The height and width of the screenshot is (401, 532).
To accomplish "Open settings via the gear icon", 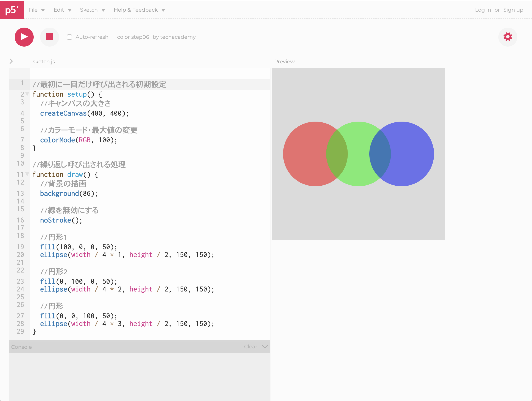I will (507, 37).
